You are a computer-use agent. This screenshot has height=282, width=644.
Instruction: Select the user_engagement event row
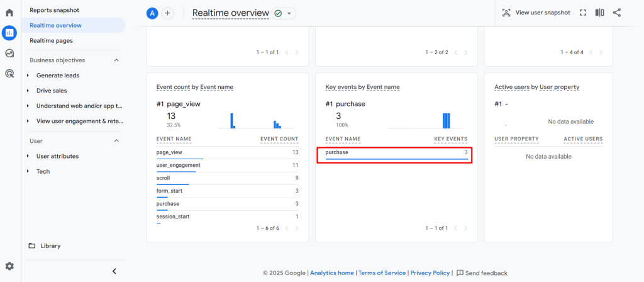[227, 166]
